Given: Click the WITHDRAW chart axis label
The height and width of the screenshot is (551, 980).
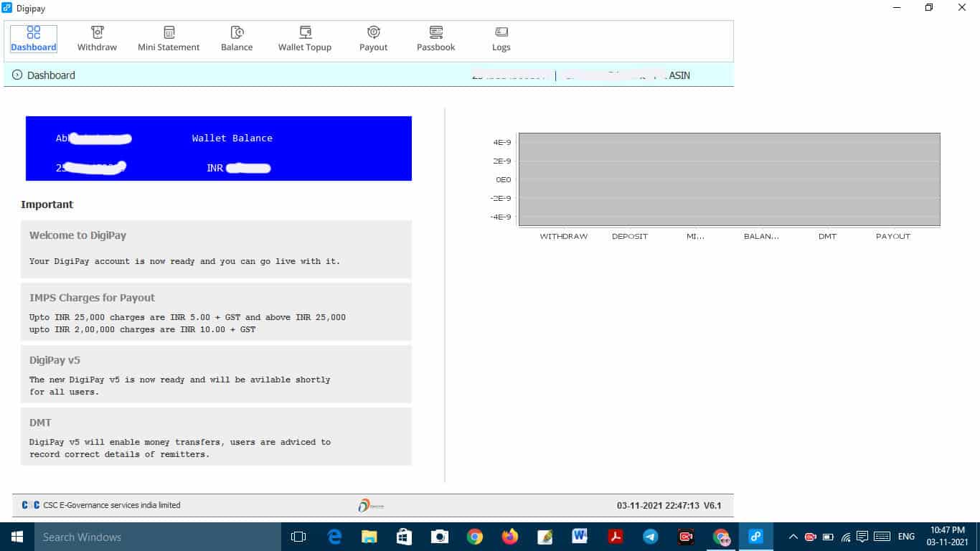Looking at the screenshot, I should point(564,236).
